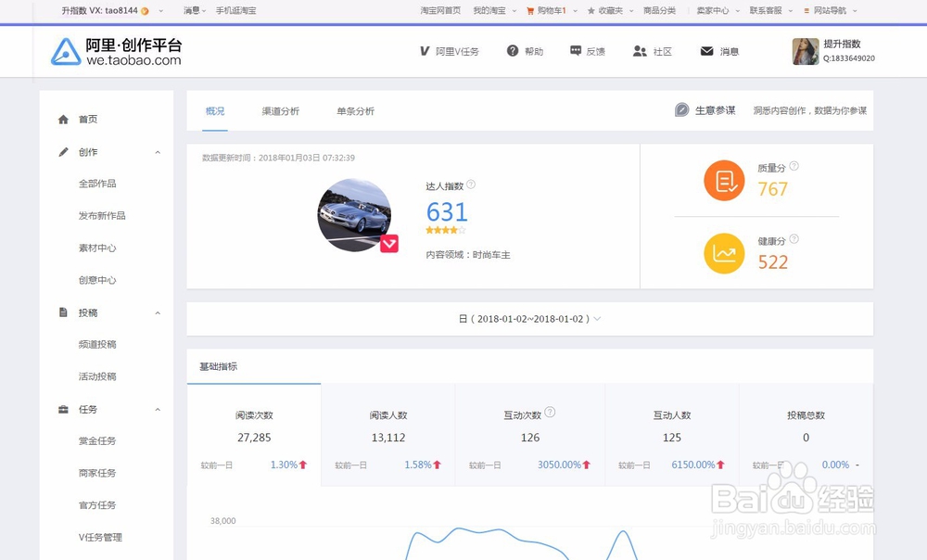Collapse the 创作 section
The height and width of the screenshot is (560, 927).
click(x=158, y=152)
